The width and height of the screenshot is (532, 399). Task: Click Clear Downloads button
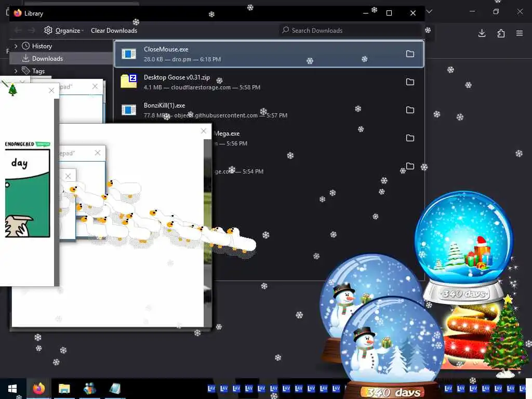(114, 31)
